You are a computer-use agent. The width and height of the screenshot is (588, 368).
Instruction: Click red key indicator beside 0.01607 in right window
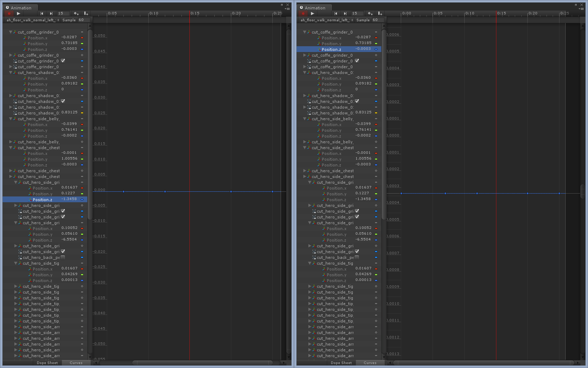(x=376, y=269)
